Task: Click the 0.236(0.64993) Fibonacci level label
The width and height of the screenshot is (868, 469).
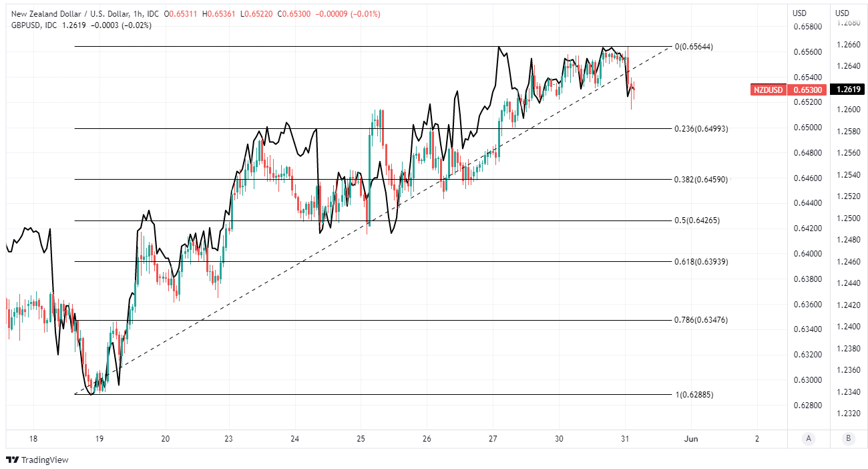Action: [700, 128]
